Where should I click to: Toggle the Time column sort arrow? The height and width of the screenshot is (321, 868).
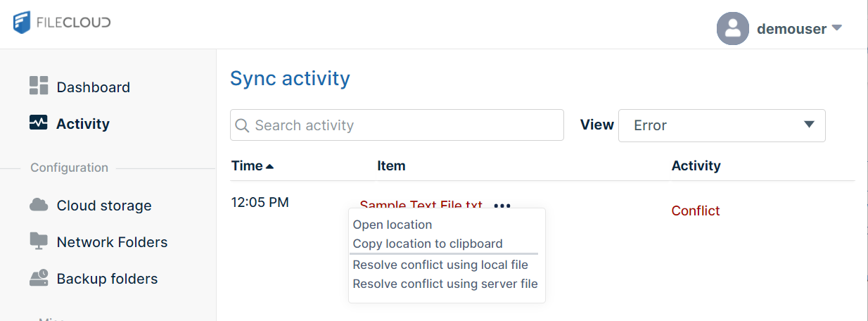tap(269, 167)
